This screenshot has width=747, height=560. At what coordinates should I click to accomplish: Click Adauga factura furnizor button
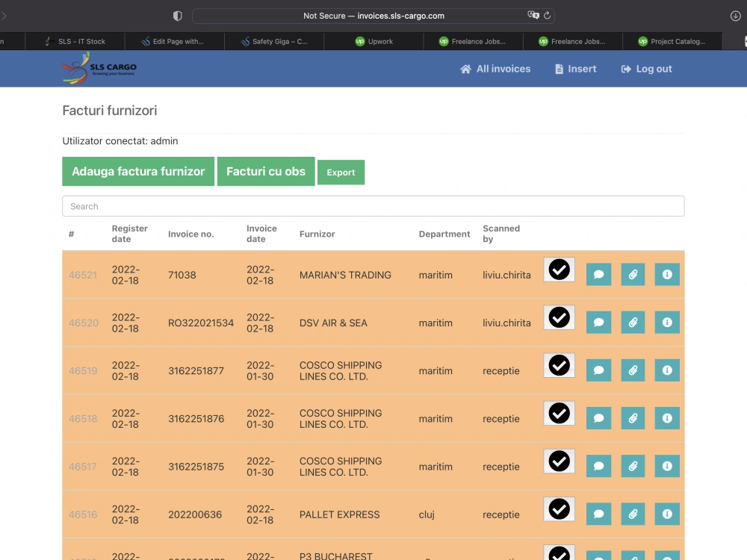coord(138,172)
